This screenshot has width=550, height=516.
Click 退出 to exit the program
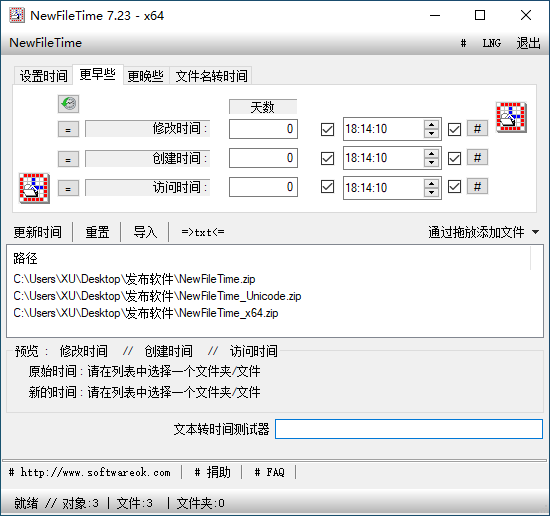point(528,43)
